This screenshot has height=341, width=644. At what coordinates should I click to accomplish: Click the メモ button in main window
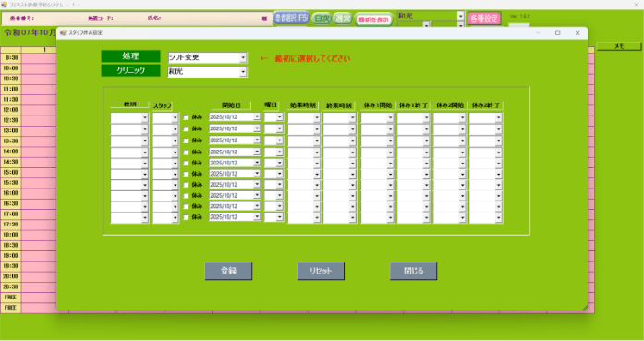pyautogui.click(x=619, y=46)
